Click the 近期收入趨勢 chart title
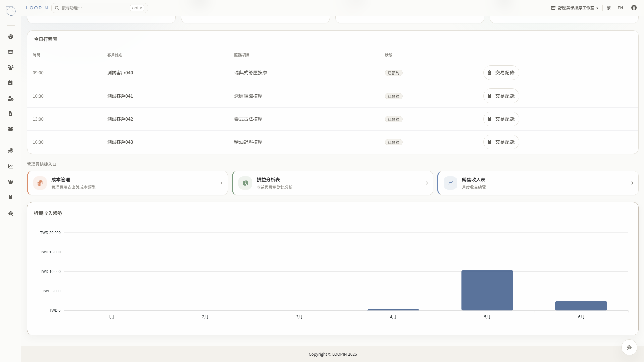644x362 pixels. pyautogui.click(x=48, y=213)
